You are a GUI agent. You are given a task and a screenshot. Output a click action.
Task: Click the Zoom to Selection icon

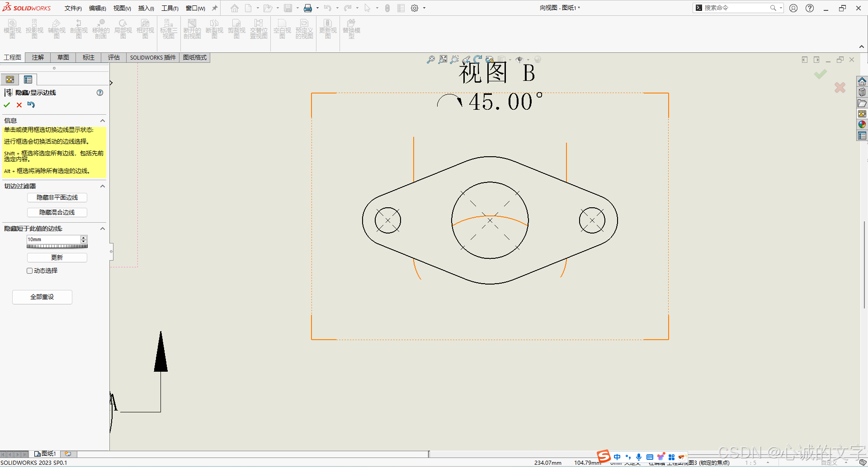pyautogui.click(x=454, y=59)
